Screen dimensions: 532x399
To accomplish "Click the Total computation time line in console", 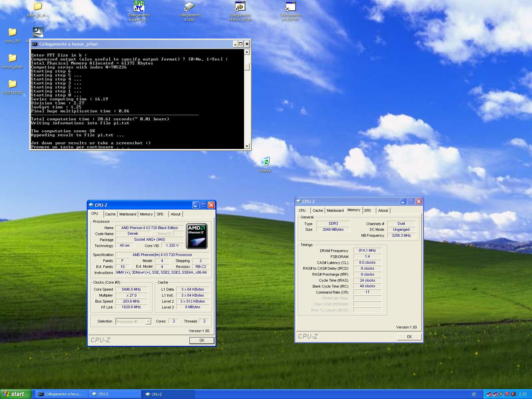I will pos(100,119).
